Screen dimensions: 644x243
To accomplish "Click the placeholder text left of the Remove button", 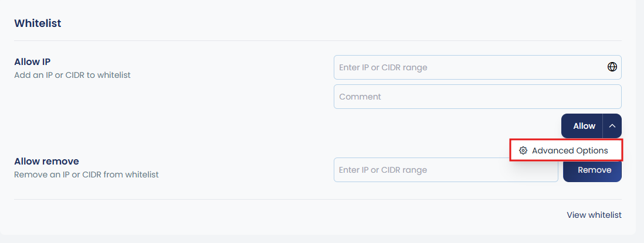I will pyautogui.click(x=383, y=170).
